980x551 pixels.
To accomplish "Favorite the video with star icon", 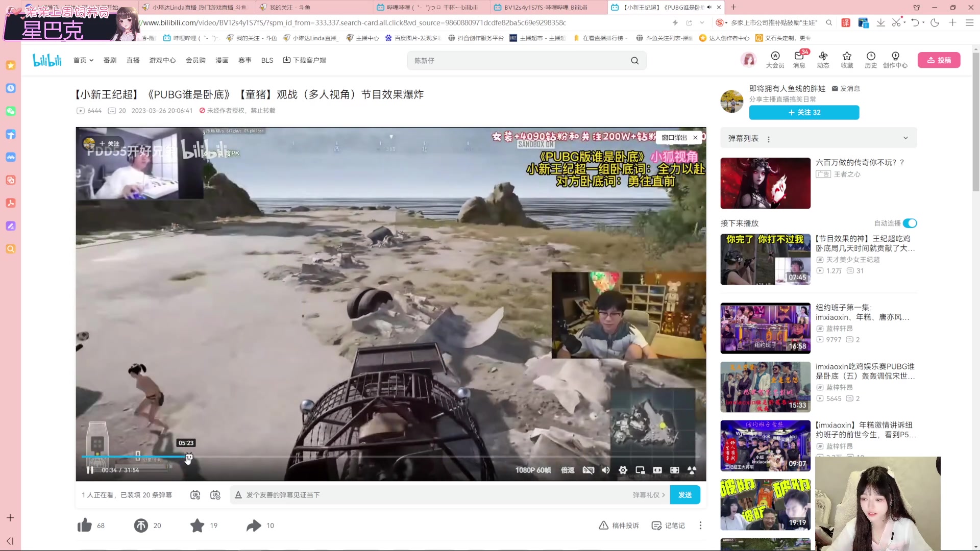I will point(197,525).
